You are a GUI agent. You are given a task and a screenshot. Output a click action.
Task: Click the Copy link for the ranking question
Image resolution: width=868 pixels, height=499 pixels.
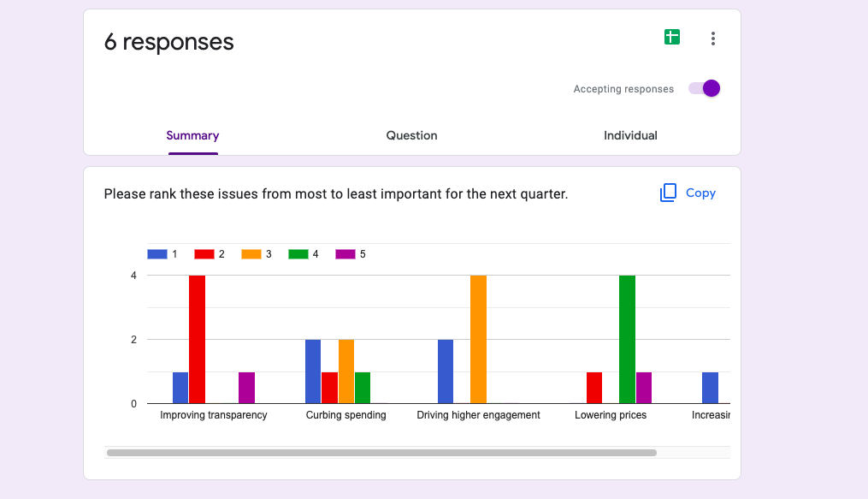[700, 193]
